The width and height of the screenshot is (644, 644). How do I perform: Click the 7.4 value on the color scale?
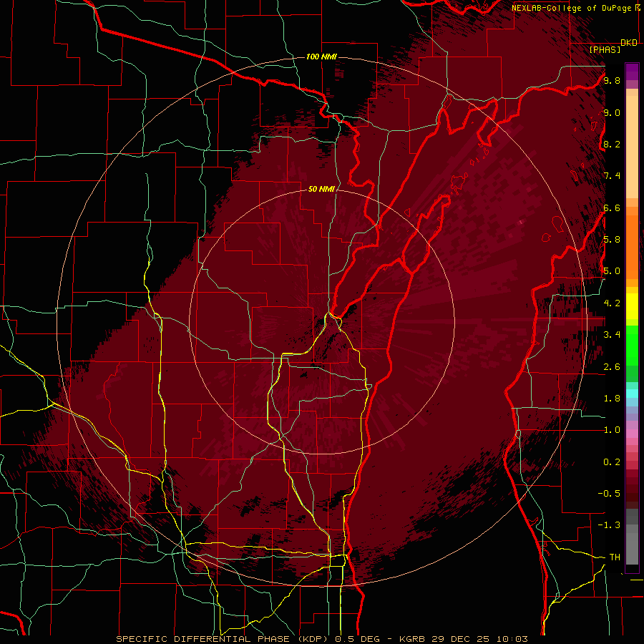tap(612, 176)
